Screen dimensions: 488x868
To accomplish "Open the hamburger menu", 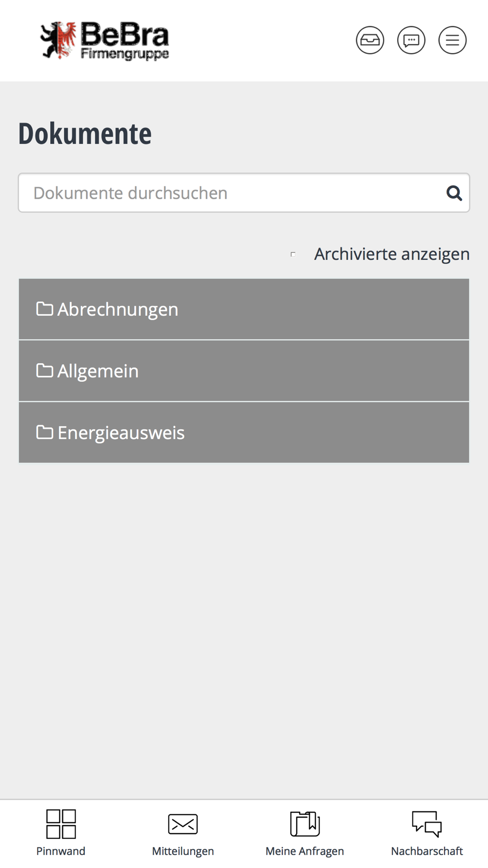I will [x=452, y=40].
